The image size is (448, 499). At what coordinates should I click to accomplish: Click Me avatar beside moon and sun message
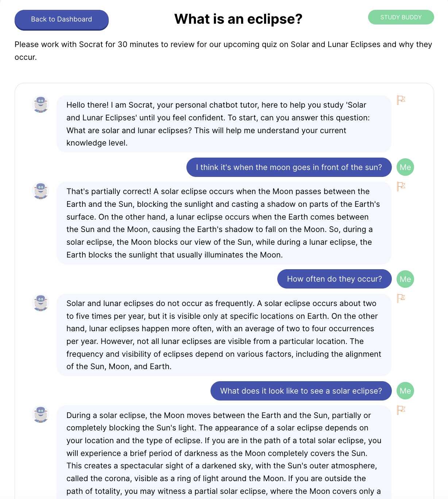tap(405, 167)
